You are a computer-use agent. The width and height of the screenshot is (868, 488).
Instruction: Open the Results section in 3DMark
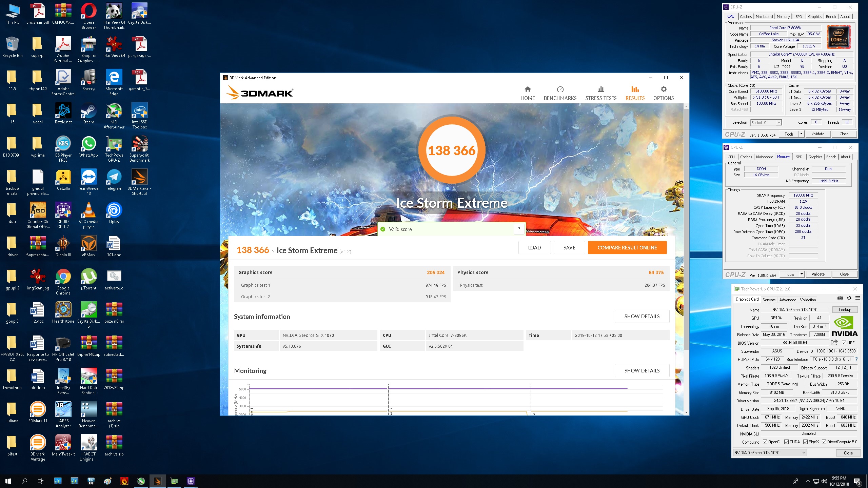(635, 93)
